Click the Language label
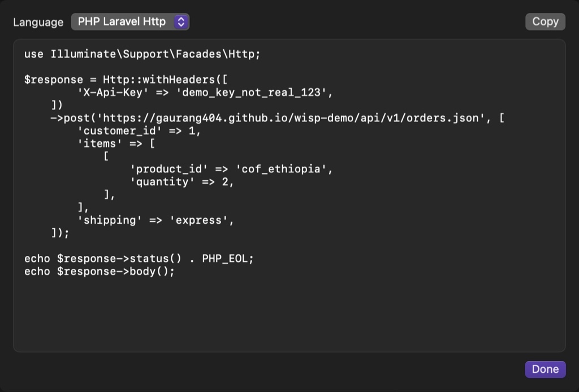 (38, 22)
